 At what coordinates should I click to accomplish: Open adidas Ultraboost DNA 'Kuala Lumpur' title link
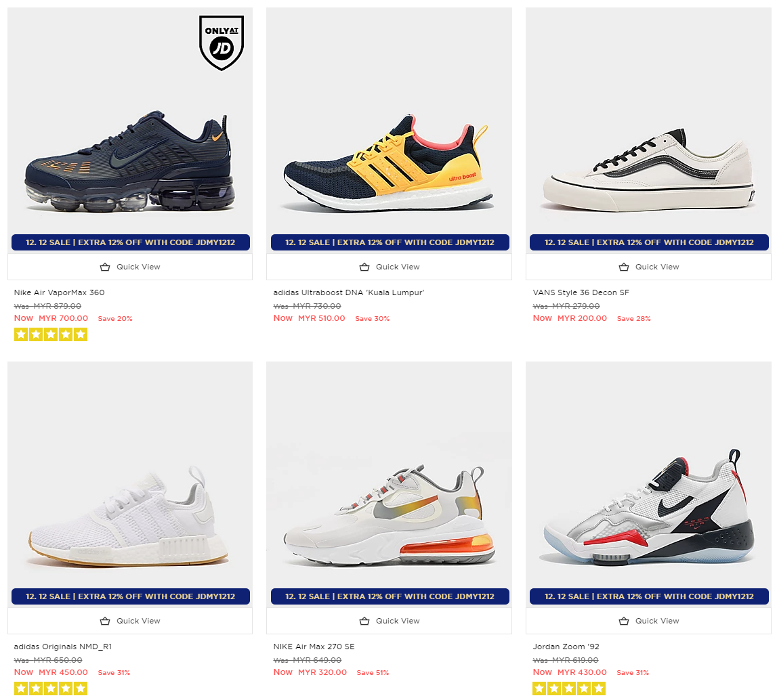(348, 292)
